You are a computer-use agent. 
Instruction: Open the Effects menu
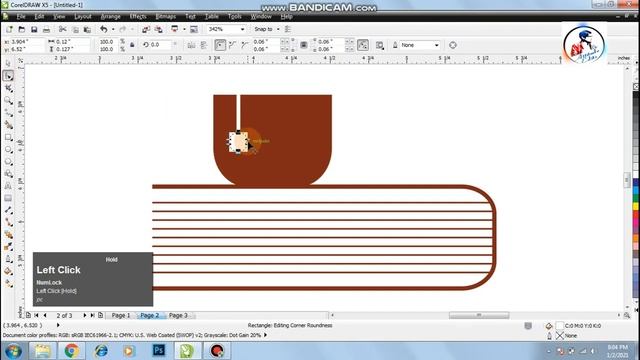pyautogui.click(x=138, y=16)
